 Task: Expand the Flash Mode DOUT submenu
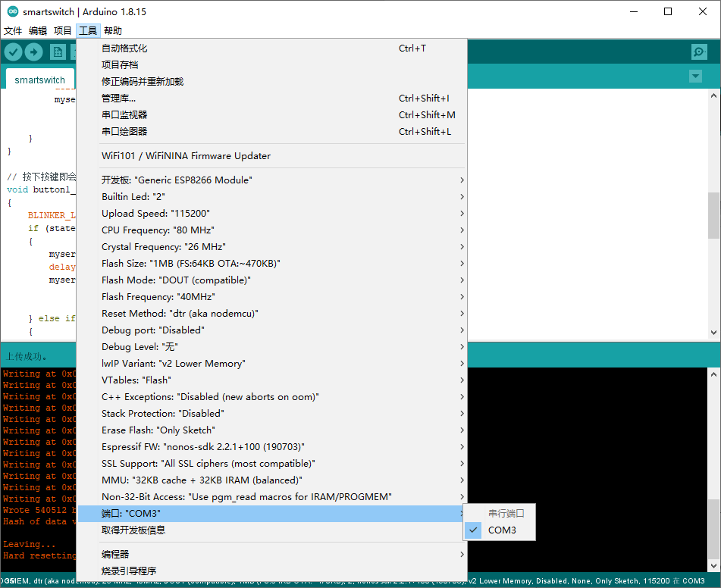[x=271, y=280]
